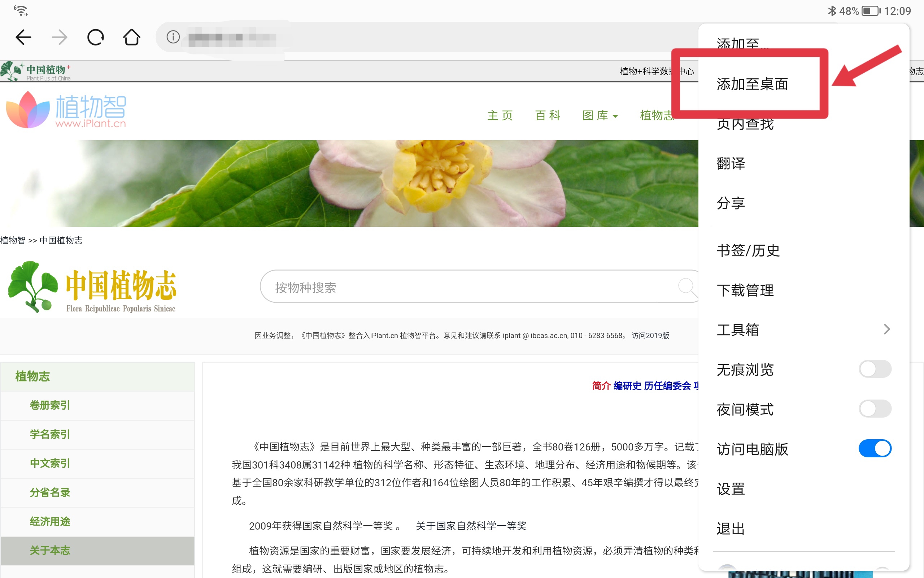The height and width of the screenshot is (578, 924).
Task: Toggle 夜间模式 switch
Action: [x=875, y=409]
